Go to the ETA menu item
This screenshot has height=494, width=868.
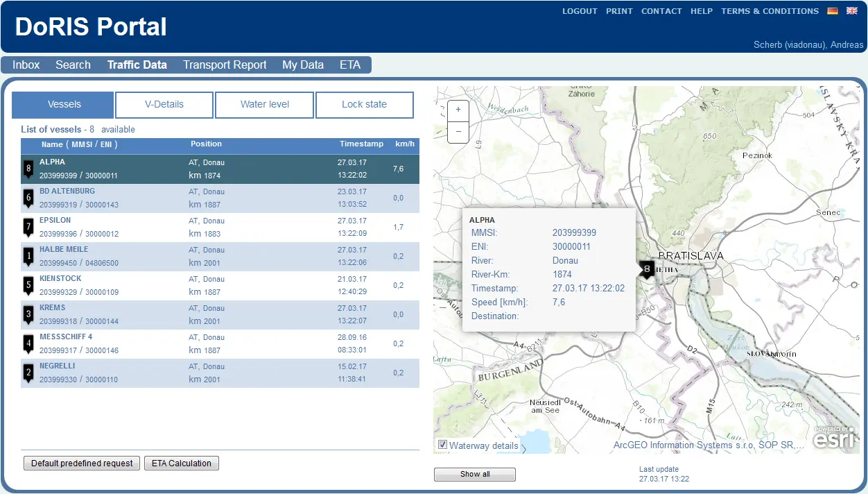click(x=350, y=65)
